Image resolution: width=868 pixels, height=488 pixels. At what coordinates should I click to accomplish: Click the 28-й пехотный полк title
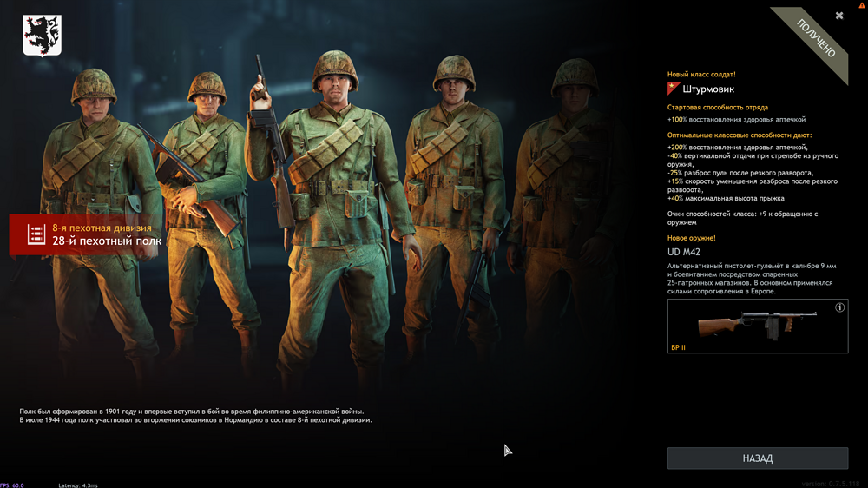tap(107, 241)
